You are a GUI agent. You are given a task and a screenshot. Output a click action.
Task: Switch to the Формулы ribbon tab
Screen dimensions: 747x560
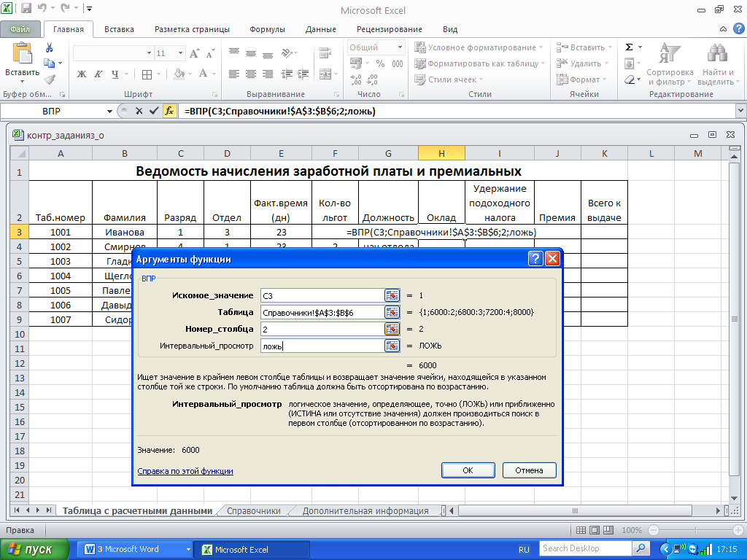[x=267, y=29]
